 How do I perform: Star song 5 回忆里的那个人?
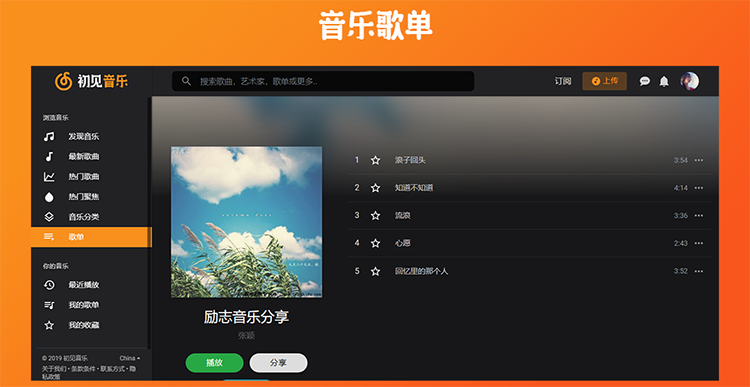pyautogui.click(x=375, y=271)
